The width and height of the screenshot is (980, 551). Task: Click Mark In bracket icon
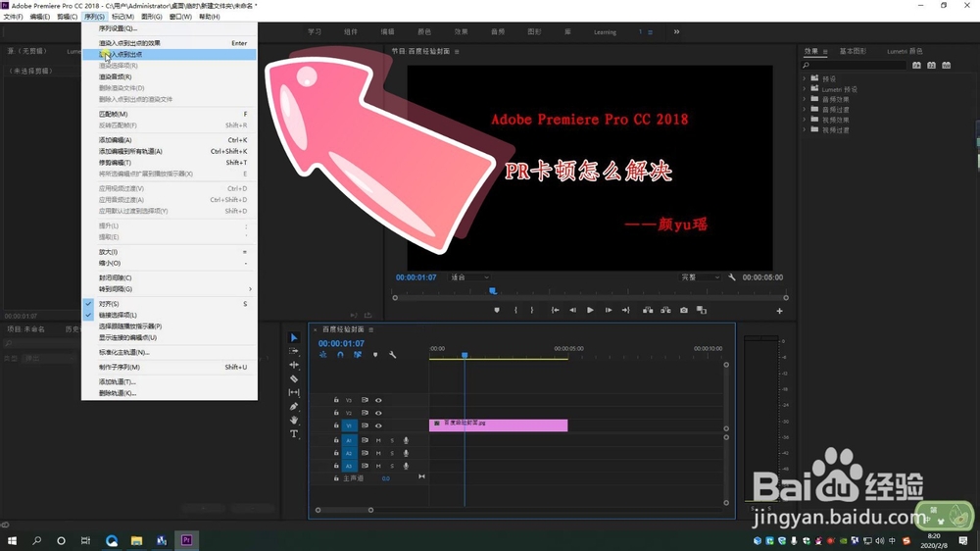pyautogui.click(x=515, y=310)
